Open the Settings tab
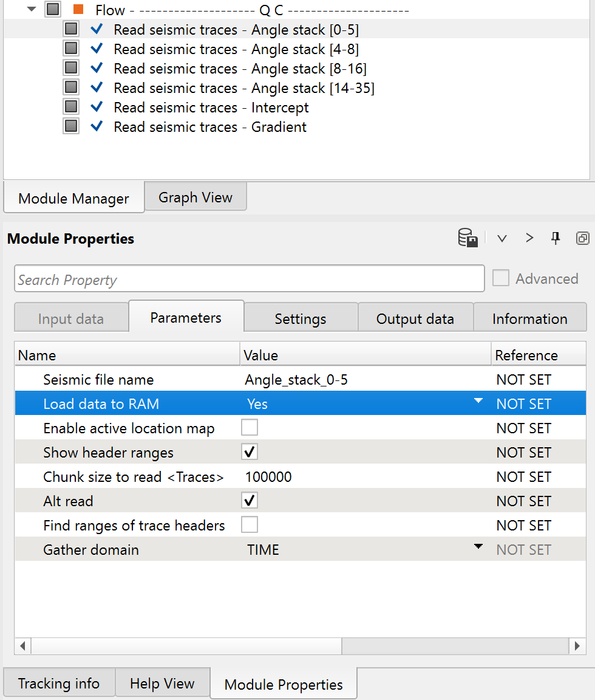 coord(300,319)
